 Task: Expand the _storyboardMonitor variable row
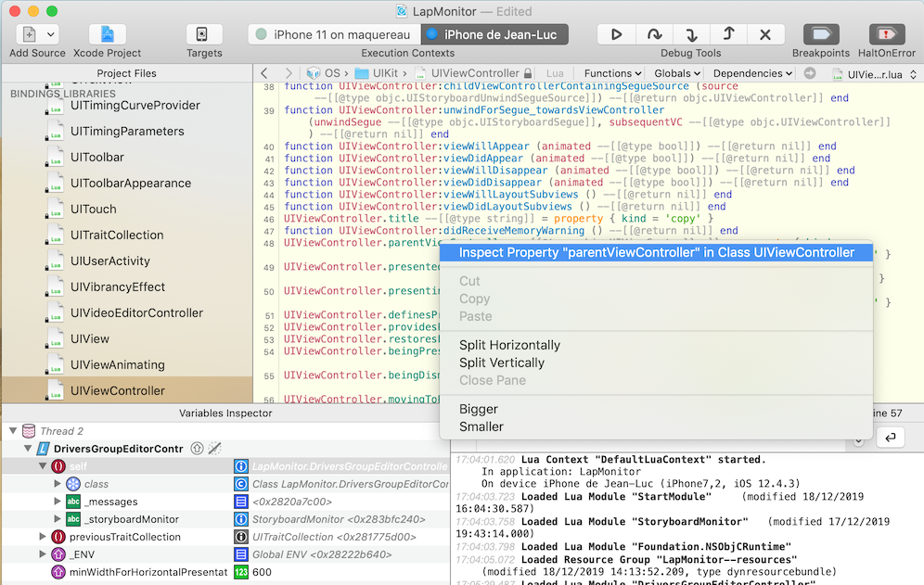pos(58,519)
